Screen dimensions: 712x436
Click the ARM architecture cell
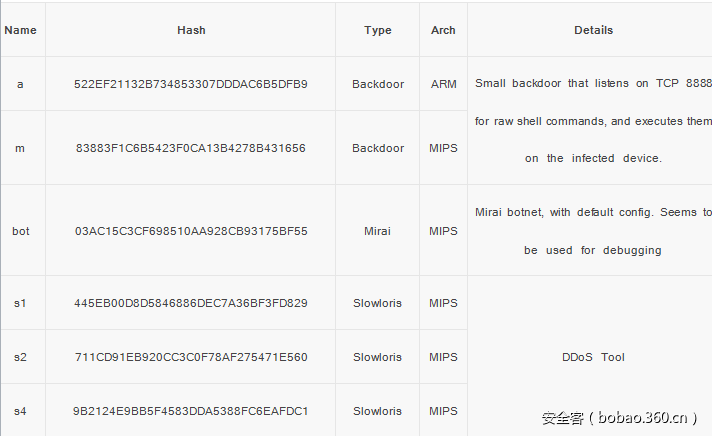tap(443, 84)
